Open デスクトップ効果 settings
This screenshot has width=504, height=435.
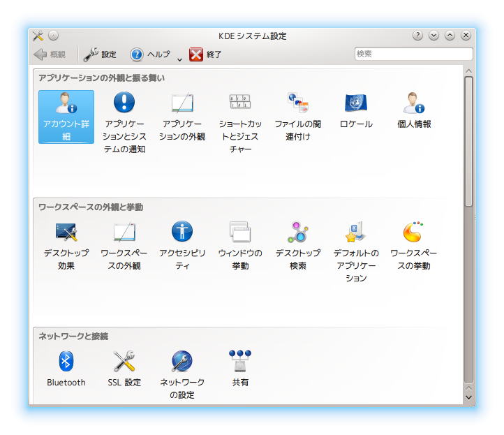pos(66,232)
